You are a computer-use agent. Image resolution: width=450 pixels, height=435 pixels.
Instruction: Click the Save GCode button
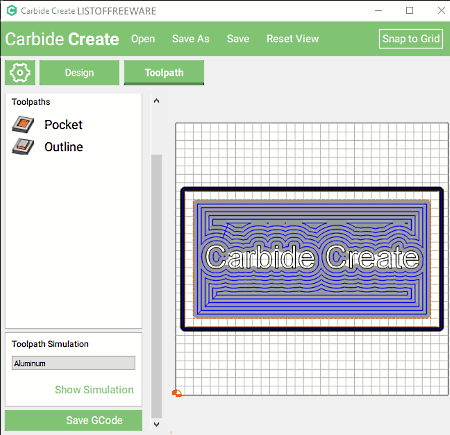point(73,420)
